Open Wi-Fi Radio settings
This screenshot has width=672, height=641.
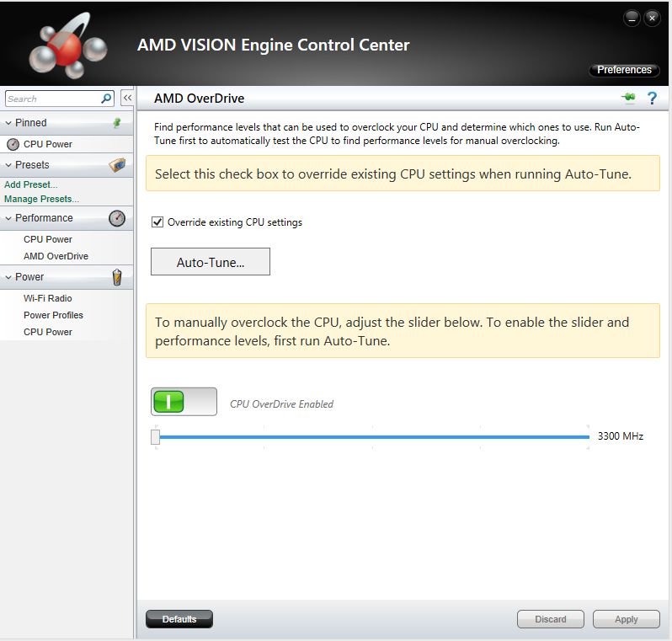(x=47, y=298)
